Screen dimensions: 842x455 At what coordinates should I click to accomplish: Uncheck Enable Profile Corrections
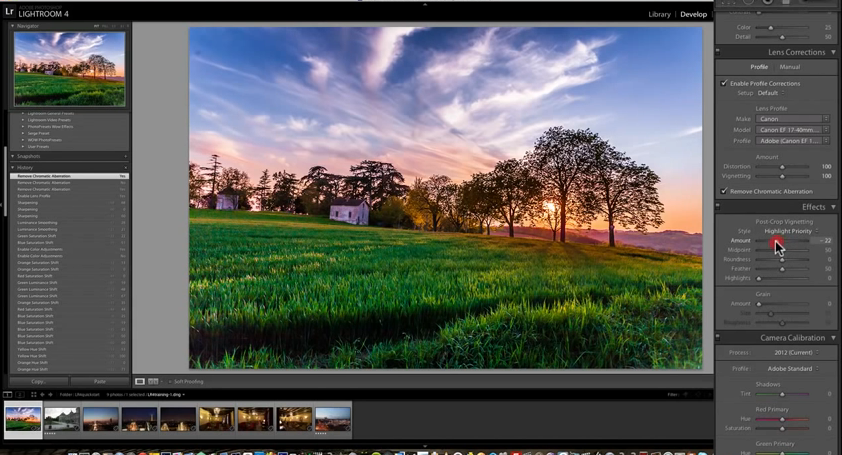coord(724,83)
